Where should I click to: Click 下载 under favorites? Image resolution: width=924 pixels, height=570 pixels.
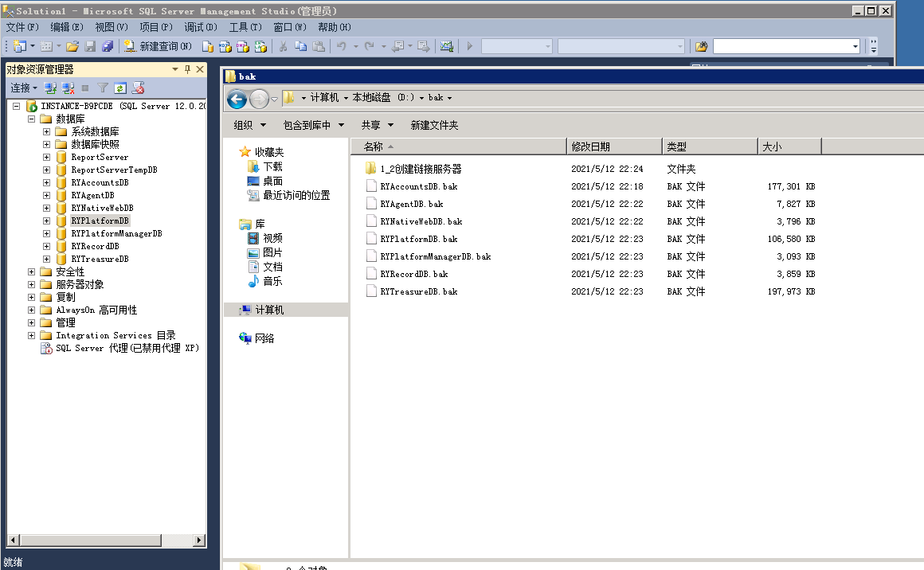pos(272,166)
